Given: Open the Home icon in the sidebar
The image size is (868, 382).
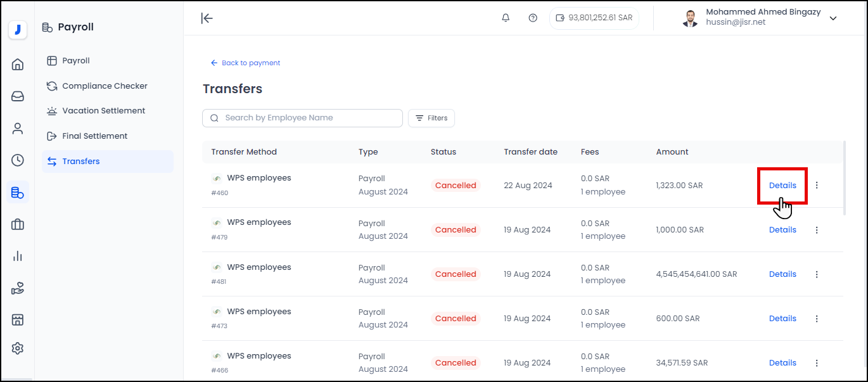Looking at the screenshot, I should pyautogui.click(x=17, y=64).
